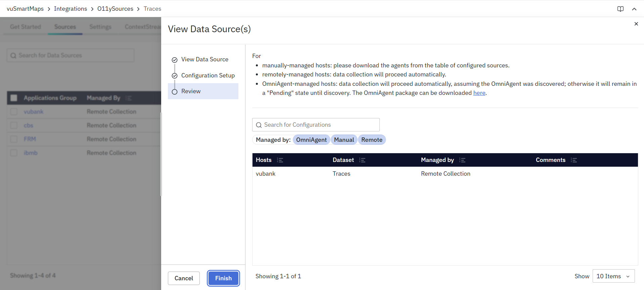The height and width of the screenshot is (290, 644).
Task: Click the OmniAgent package 'here' link
Action: click(479, 93)
